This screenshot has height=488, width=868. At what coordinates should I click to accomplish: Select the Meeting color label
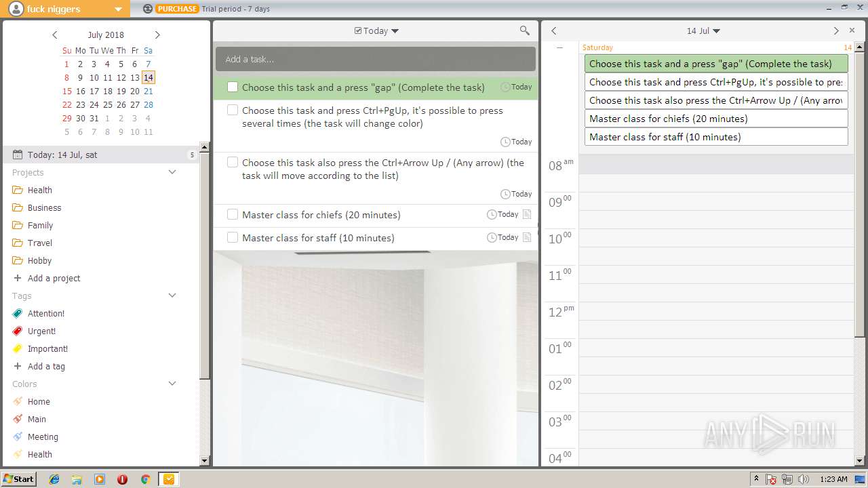click(43, 436)
